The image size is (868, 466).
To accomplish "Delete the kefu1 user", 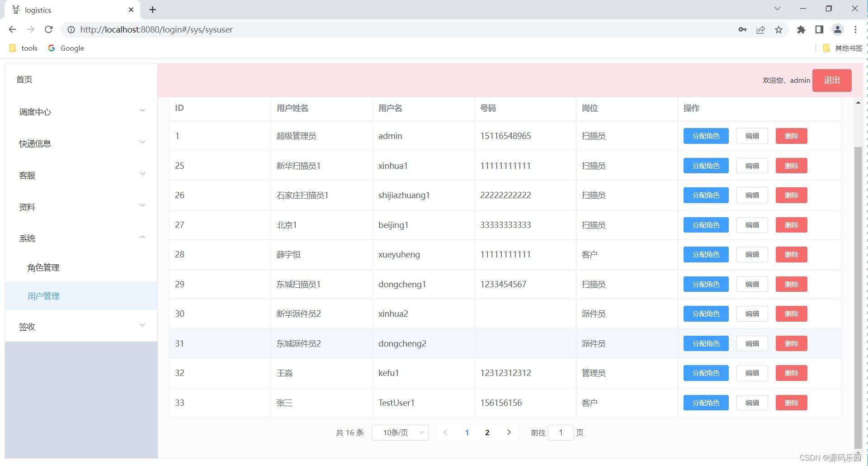I will [x=791, y=373].
